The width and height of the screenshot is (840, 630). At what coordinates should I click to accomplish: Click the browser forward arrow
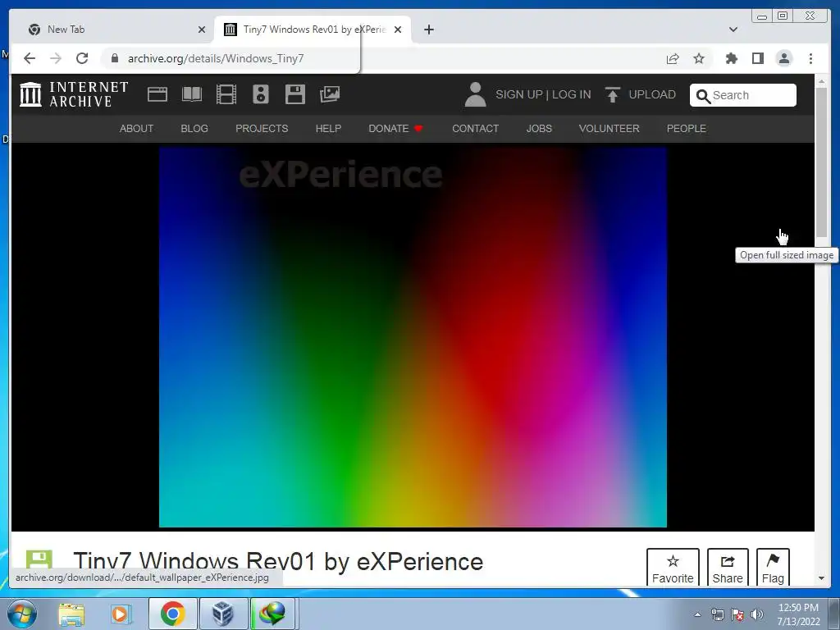click(56, 58)
